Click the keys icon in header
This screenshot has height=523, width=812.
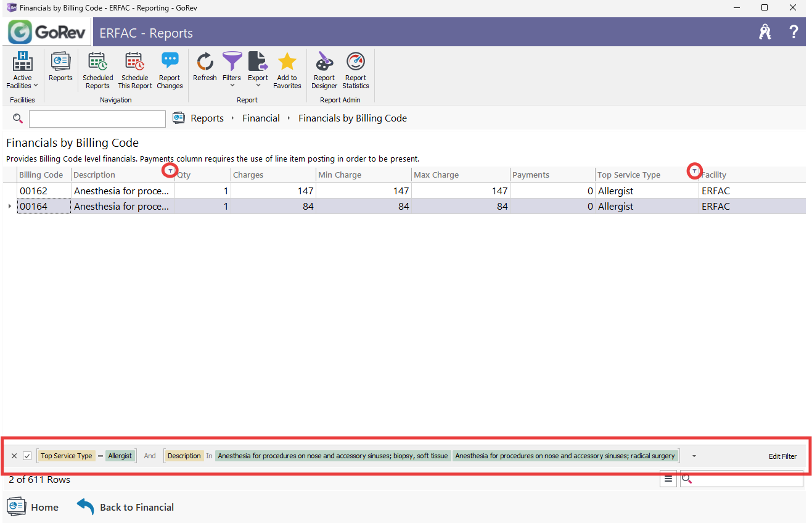[x=765, y=32]
